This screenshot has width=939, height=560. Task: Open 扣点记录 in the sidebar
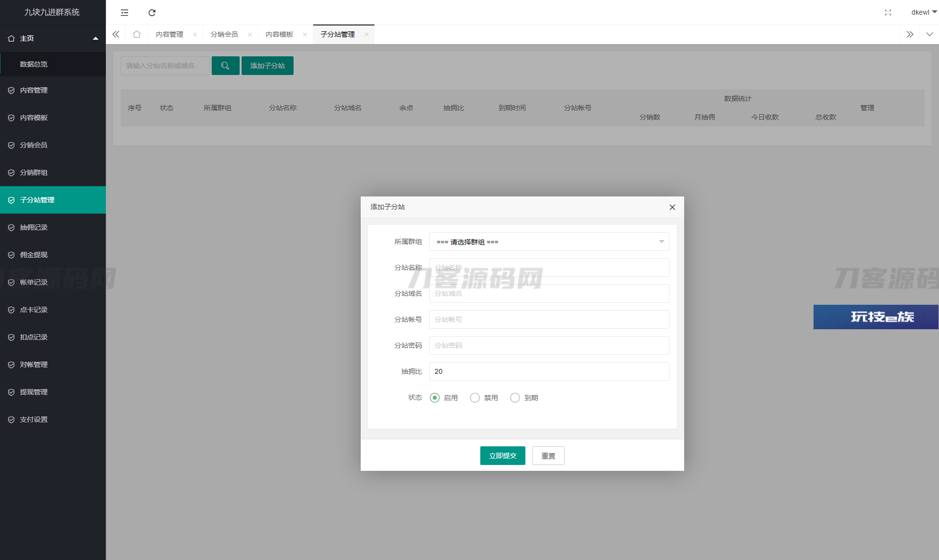(53, 337)
